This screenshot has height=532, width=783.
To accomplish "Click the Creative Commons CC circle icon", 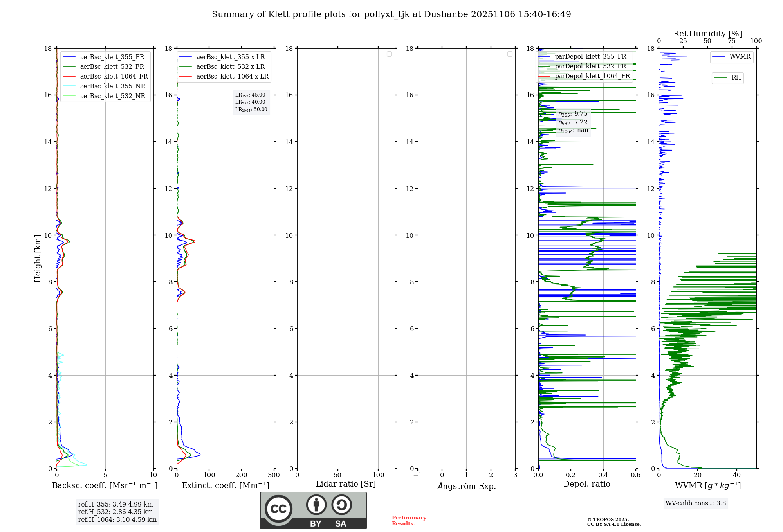I will pos(278,509).
